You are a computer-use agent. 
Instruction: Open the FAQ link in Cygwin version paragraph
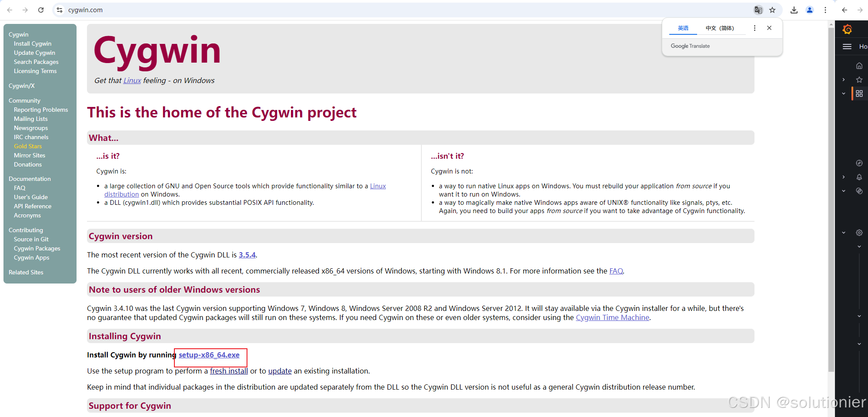pyautogui.click(x=616, y=271)
